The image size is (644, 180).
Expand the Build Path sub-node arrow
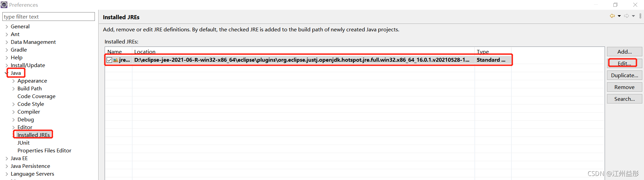coord(13,89)
